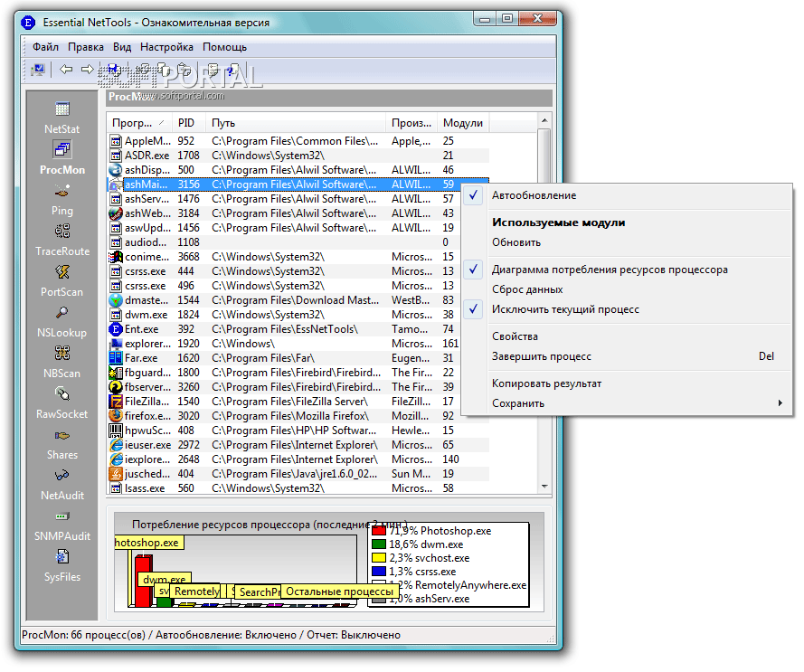Click green dwm.exe legend swatch

[378, 544]
